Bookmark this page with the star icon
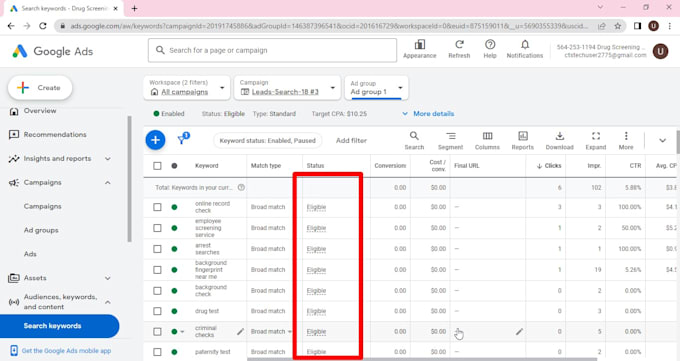 tap(618, 26)
